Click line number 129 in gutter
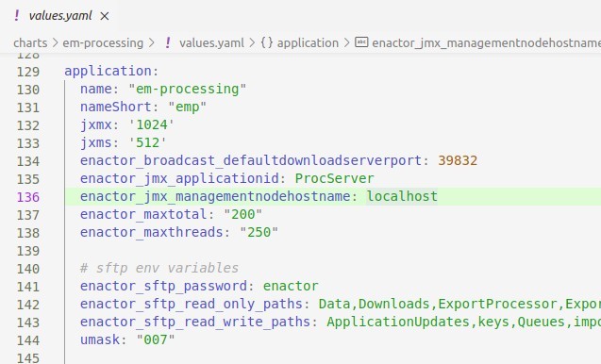The image size is (601, 364). (x=28, y=72)
